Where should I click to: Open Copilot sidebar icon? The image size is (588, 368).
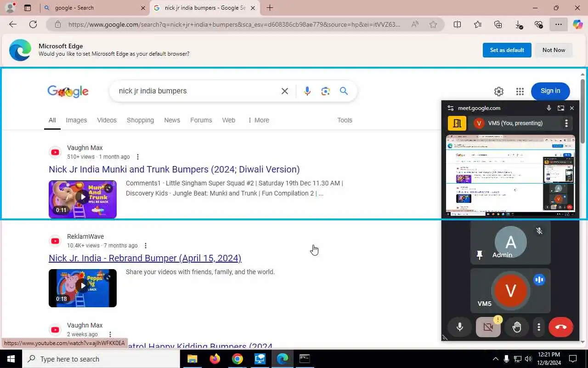pos(578,24)
